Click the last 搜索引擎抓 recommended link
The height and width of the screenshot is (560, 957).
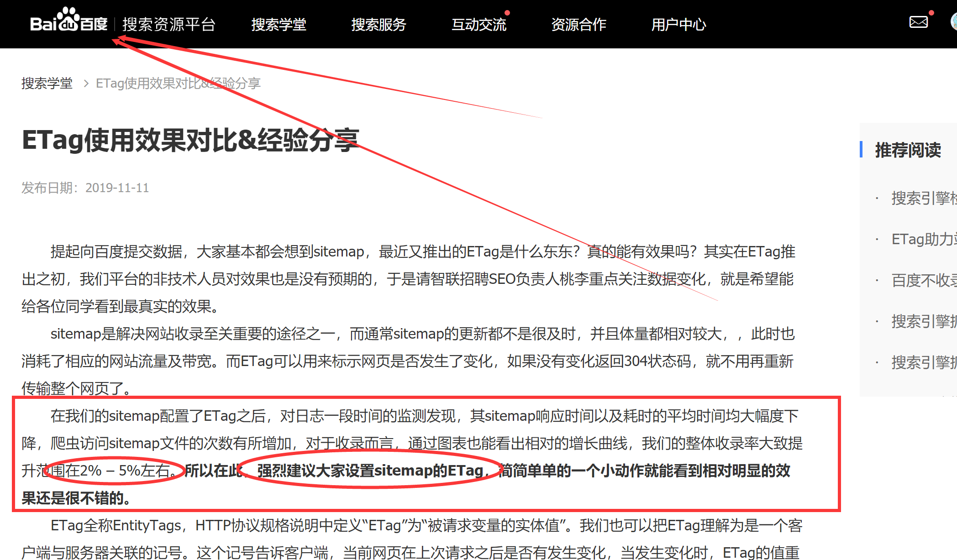tap(923, 363)
